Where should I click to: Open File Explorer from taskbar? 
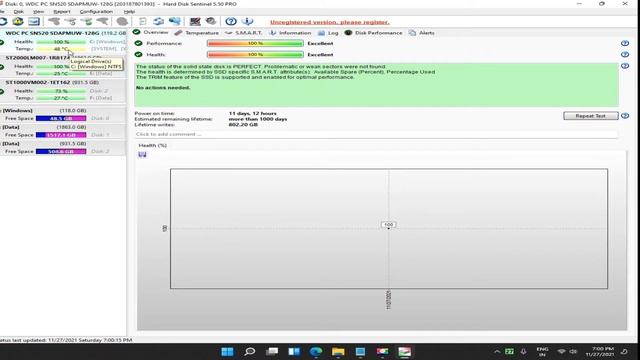click(x=338, y=351)
